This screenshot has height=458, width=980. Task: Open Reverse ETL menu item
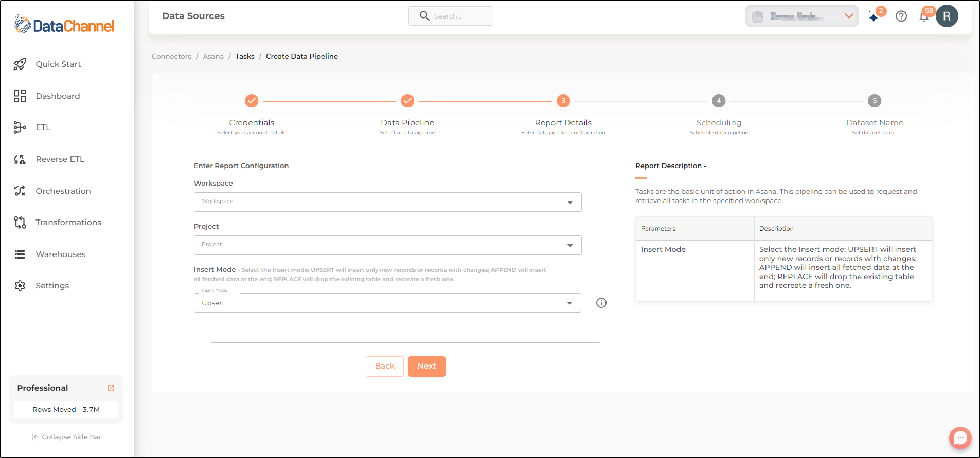point(60,159)
